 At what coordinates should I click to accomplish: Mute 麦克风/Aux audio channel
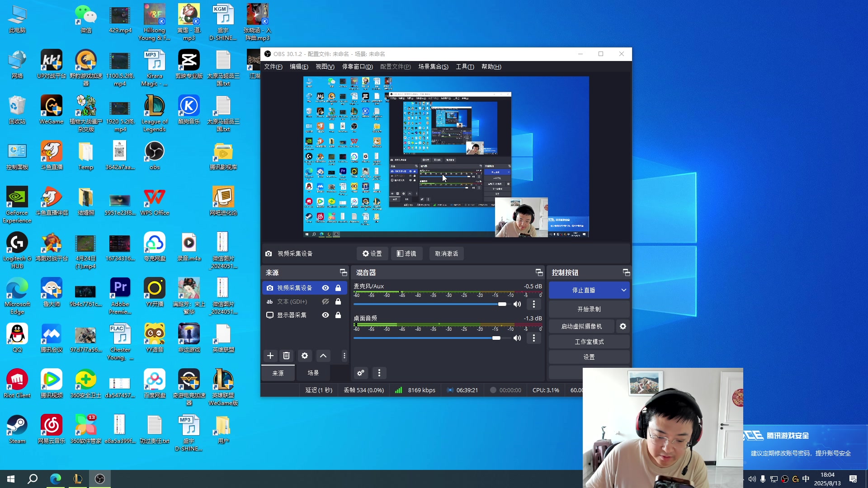(x=517, y=304)
